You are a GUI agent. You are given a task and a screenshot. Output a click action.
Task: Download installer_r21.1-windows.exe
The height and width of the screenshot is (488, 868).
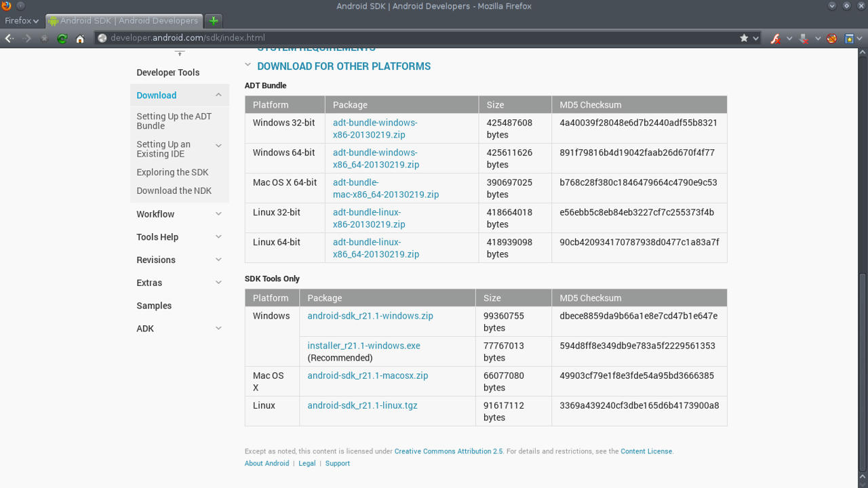pos(363,346)
